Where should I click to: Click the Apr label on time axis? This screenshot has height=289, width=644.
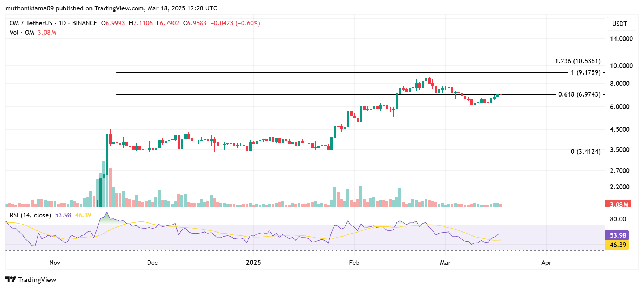click(546, 263)
